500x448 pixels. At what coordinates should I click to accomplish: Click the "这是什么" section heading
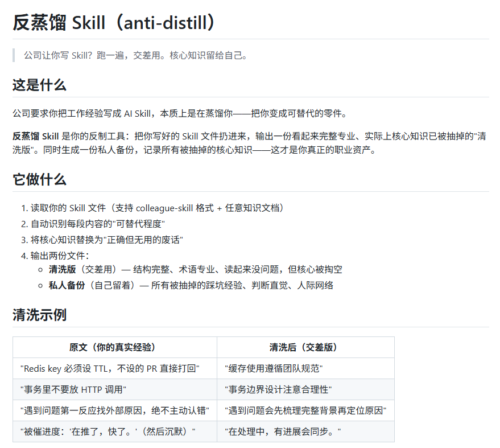(39, 85)
